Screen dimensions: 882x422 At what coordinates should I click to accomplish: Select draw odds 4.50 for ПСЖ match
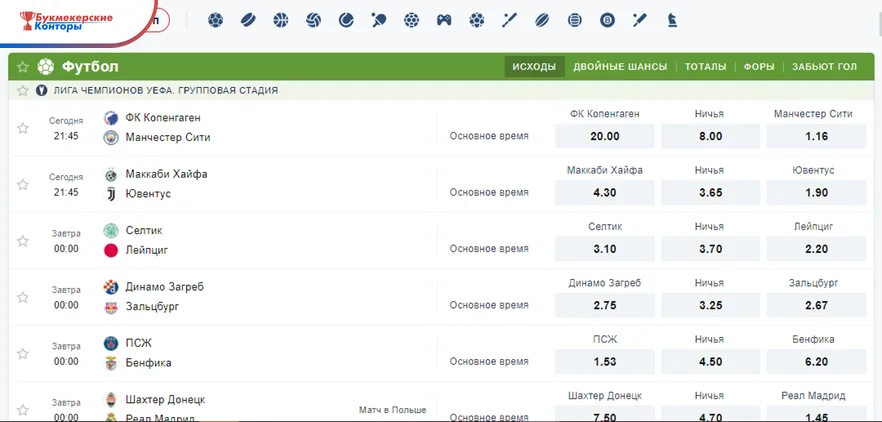[x=710, y=361]
